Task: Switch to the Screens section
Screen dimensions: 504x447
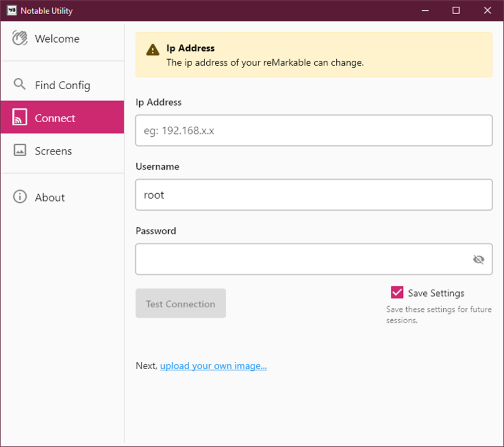Action: 53,151
